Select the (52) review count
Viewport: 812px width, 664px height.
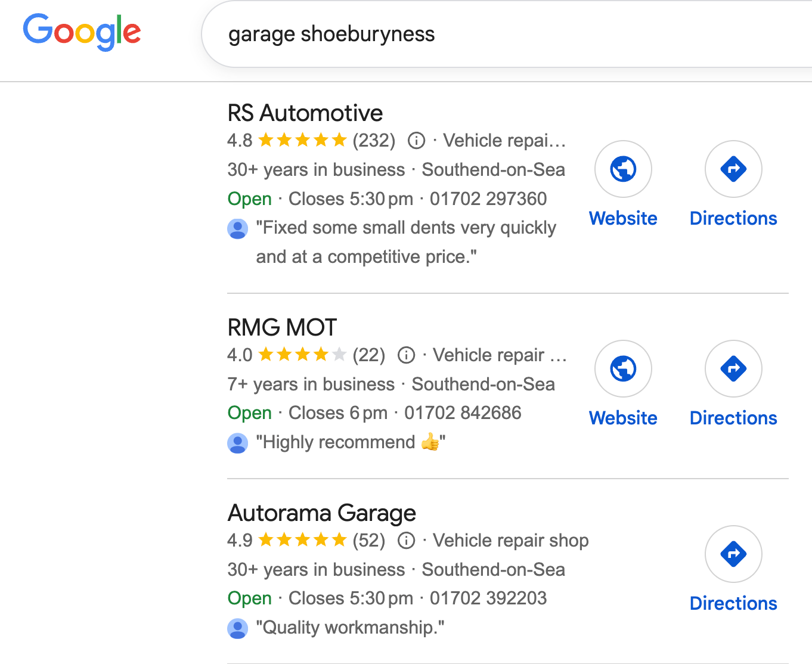pyautogui.click(x=368, y=540)
